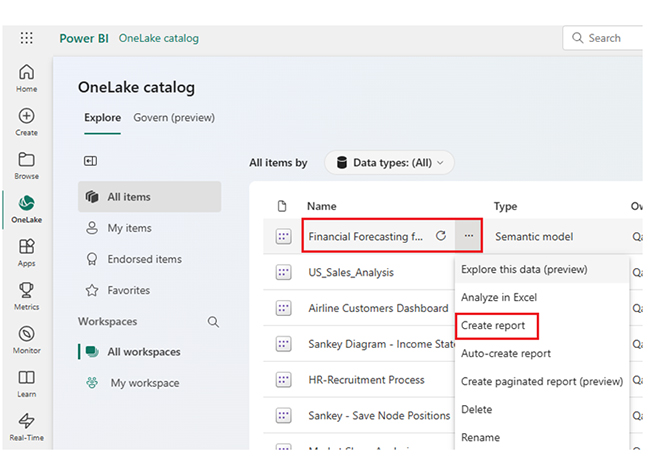Sort by the Type column header
Viewport: 650px width, 471px height.
(505, 206)
